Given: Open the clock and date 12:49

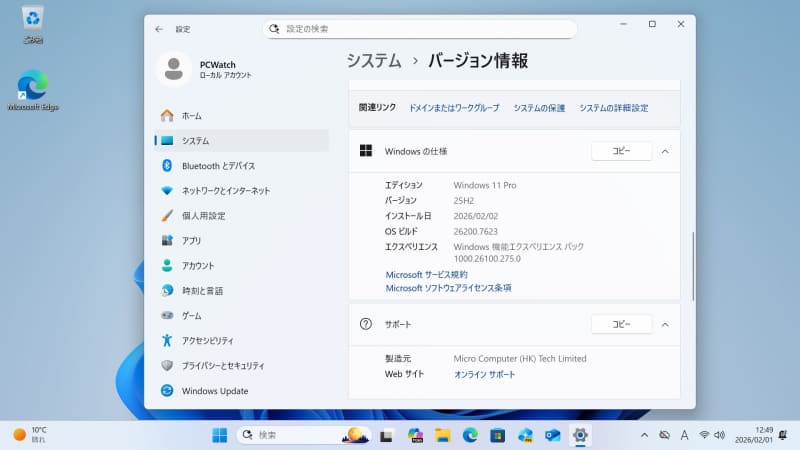Looking at the screenshot, I should [x=754, y=435].
